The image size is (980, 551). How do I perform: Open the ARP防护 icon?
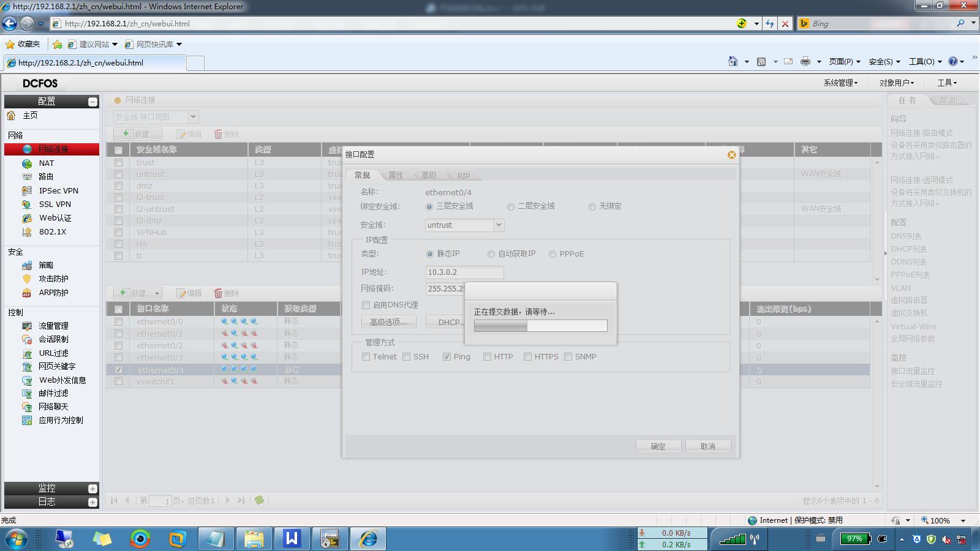point(27,293)
